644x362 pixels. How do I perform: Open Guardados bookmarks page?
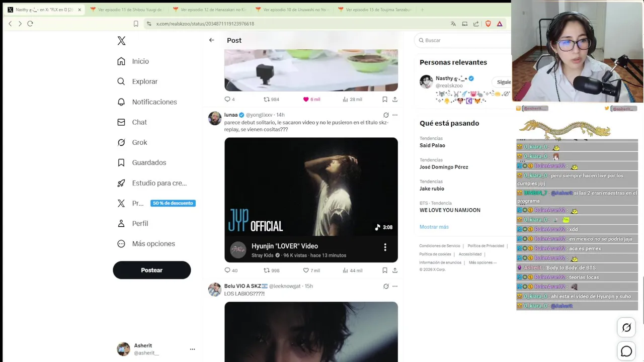(x=142, y=162)
